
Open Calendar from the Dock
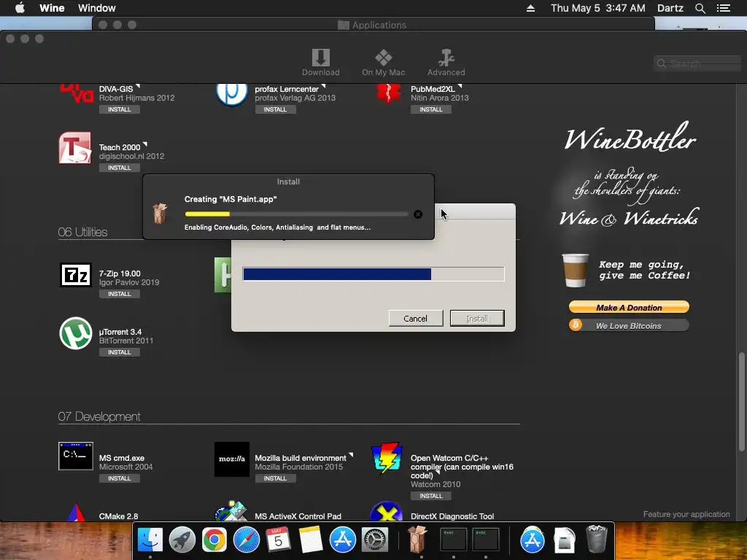point(278,540)
